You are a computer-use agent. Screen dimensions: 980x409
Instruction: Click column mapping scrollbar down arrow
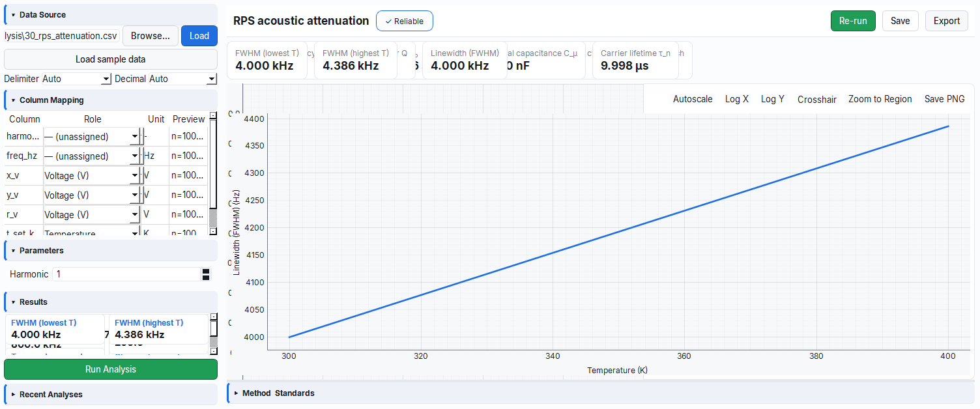click(x=212, y=231)
